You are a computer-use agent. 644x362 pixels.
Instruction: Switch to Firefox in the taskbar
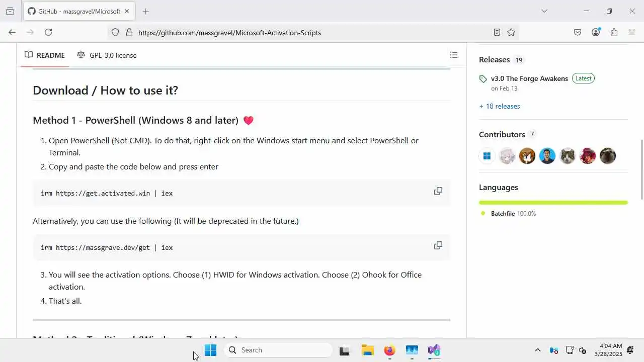point(389,350)
